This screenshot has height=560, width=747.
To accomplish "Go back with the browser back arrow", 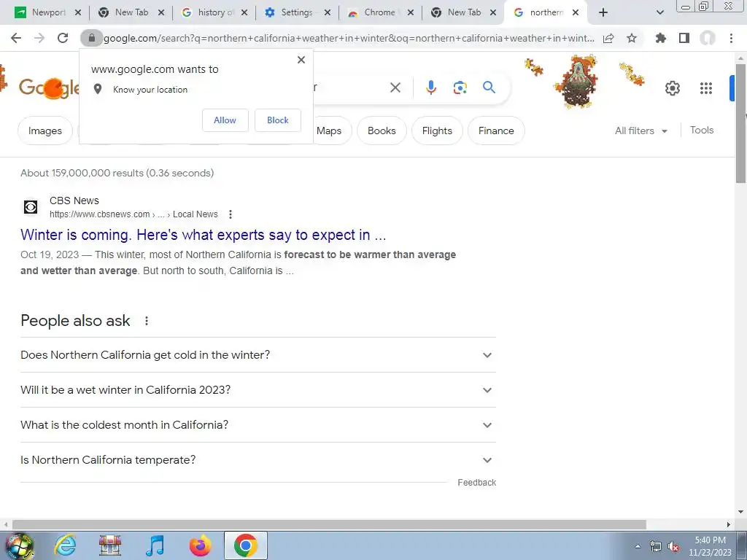I will pyautogui.click(x=16, y=38).
